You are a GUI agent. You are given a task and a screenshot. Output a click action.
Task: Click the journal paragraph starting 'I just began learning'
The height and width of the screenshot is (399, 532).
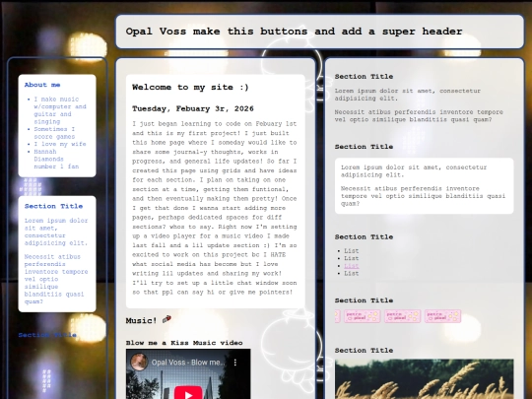coord(215,208)
